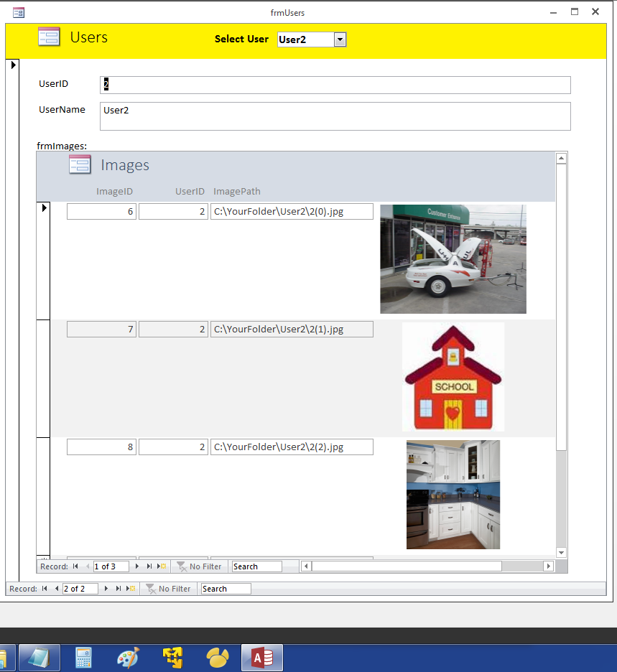This screenshot has height=672, width=617.
Task: Minimize the frmUsers window
Action: (x=554, y=12)
